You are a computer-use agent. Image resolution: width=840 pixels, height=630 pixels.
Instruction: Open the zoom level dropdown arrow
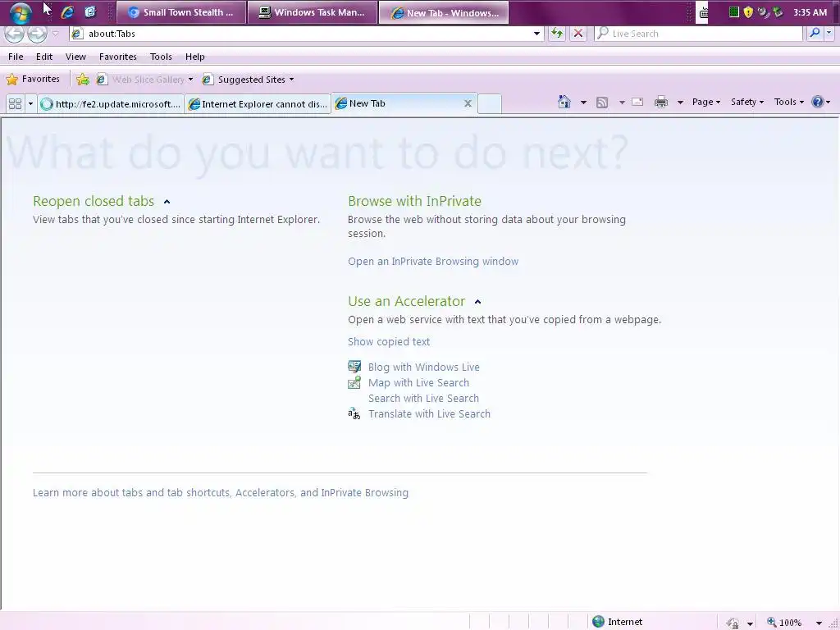point(819,623)
